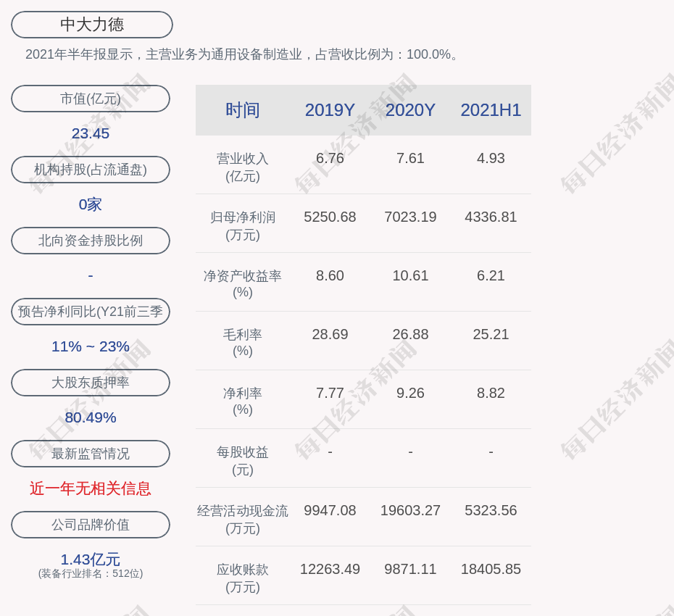Click red text 近一年无相关信息
Image resolution: width=674 pixels, height=616 pixels.
click(91, 488)
